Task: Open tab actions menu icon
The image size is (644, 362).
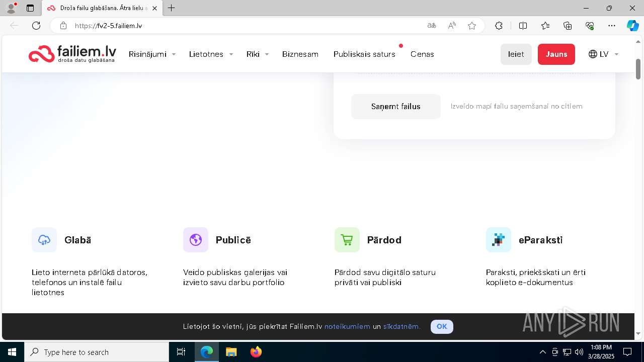Action: (30, 8)
